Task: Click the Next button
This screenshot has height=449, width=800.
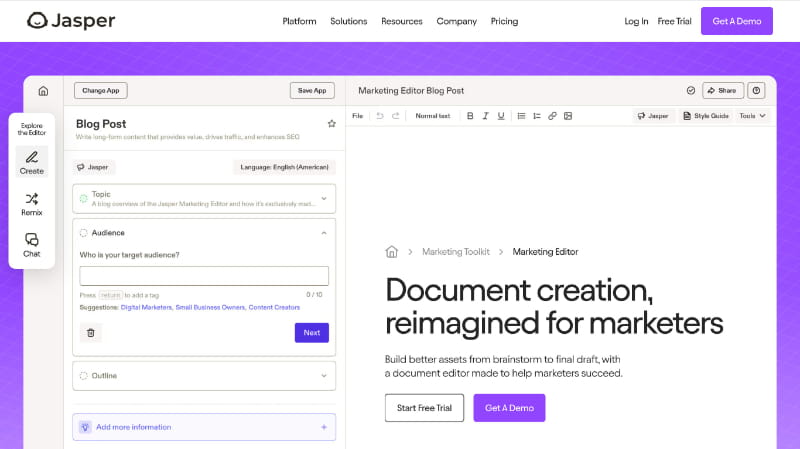Action: coord(312,333)
